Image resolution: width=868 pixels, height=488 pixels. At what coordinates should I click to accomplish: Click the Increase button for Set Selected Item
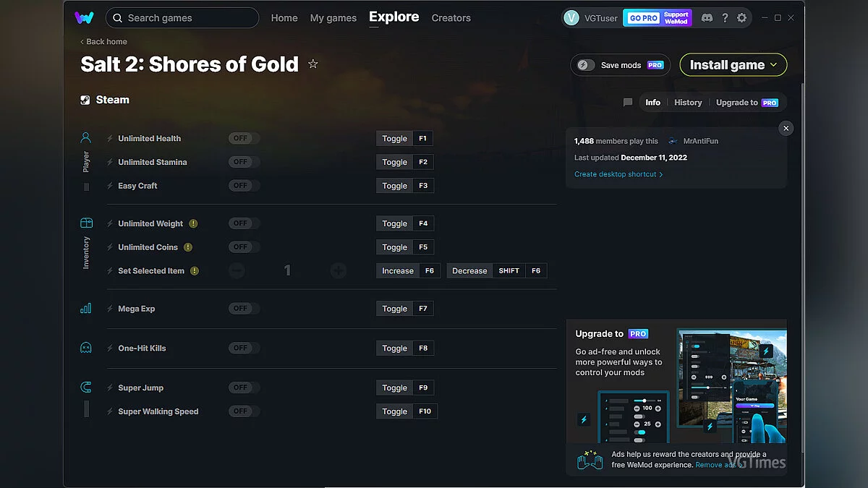[x=398, y=270]
